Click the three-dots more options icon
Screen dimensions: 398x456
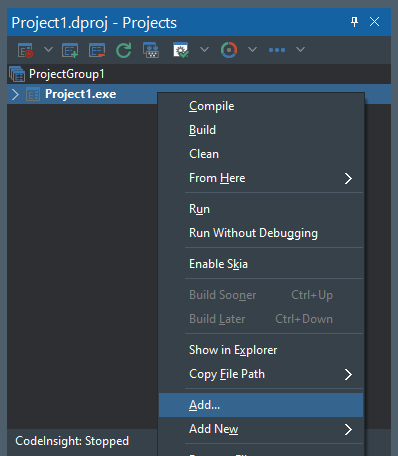277,50
